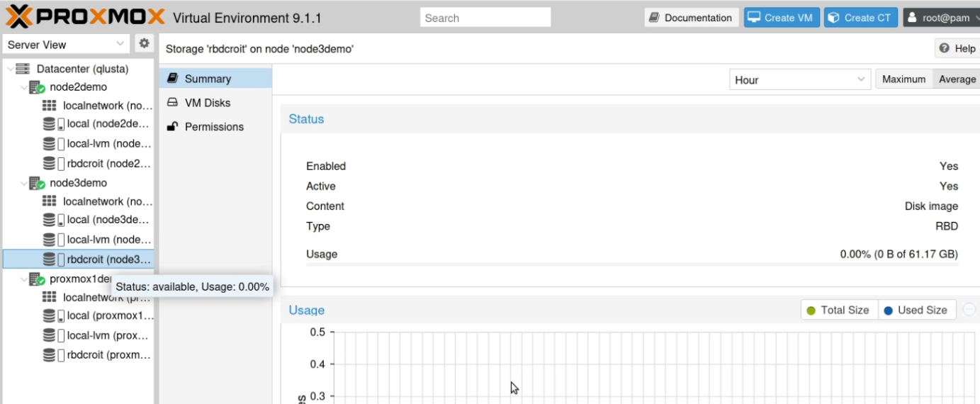The height and width of the screenshot is (404, 980).
Task: Click the Create VM button
Action: 782,18
